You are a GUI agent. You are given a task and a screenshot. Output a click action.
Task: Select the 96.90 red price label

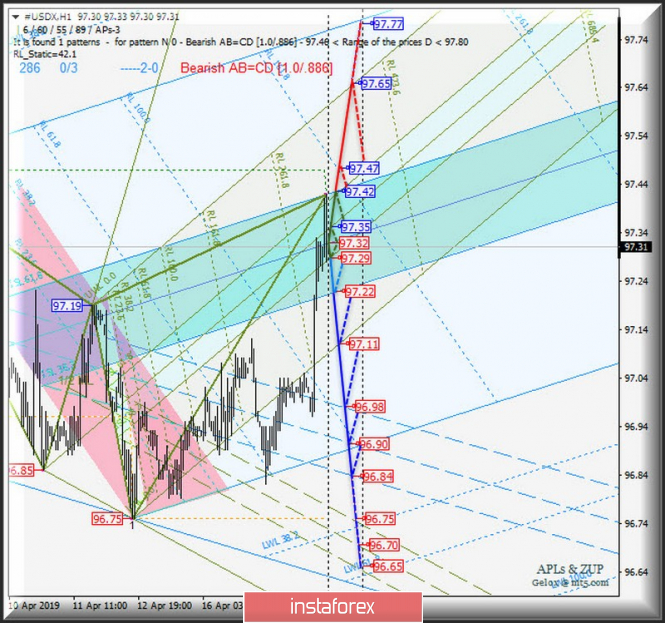tap(374, 444)
